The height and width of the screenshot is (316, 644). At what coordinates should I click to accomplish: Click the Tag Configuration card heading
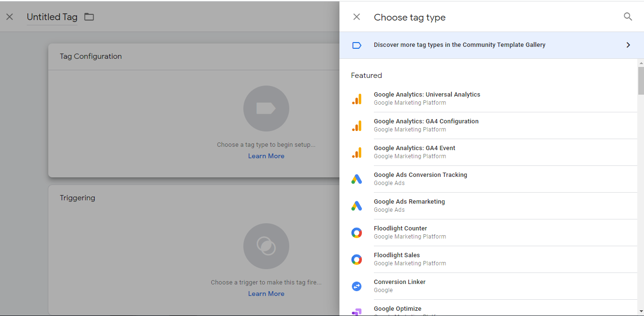click(x=91, y=56)
